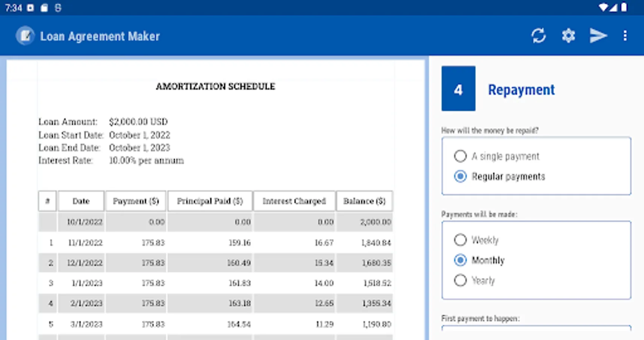644x340 pixels.
Task: Tap the step 4 number box
Action: tap(458, 89)
